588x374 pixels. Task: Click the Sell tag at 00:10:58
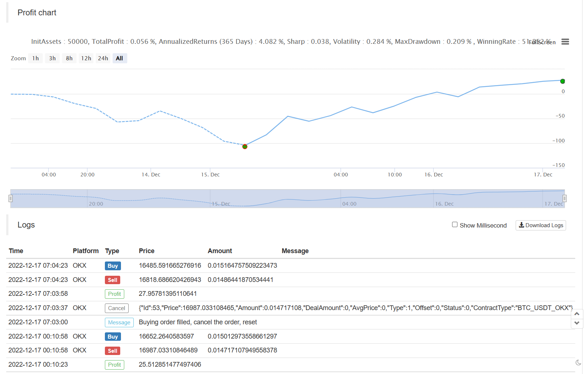pyautogui.click(x=113, y=351)
